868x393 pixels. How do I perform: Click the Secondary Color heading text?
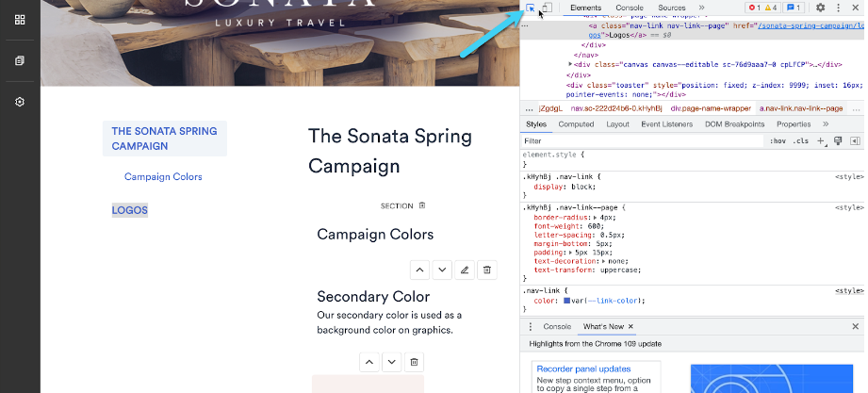pos(373,296)
